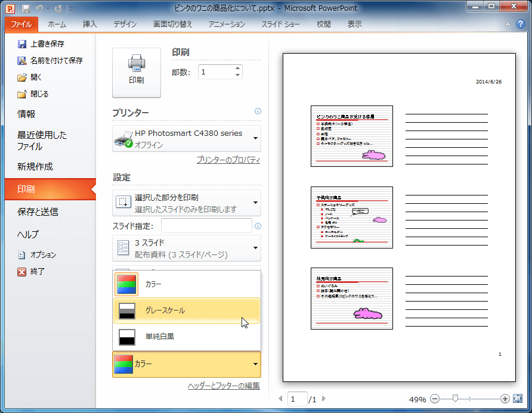Screen dimensions: 532x413
Task: Decrease the copies count with down arrow
Action: (238, 75)
